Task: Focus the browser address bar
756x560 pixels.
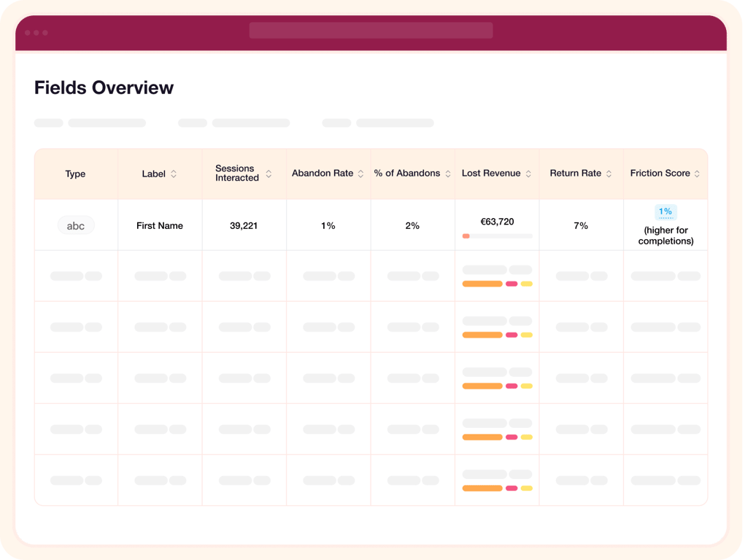Action: point(371,31)
